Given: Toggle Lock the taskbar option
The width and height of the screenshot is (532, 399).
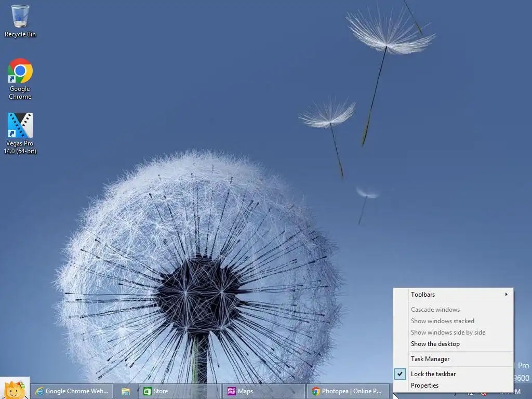Looking at the screenshot, I should 453,374.
